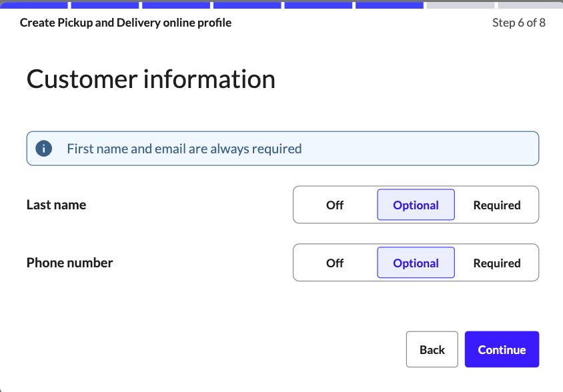Set Last name to Optional

pyautogui.click(x=416, y=205)
